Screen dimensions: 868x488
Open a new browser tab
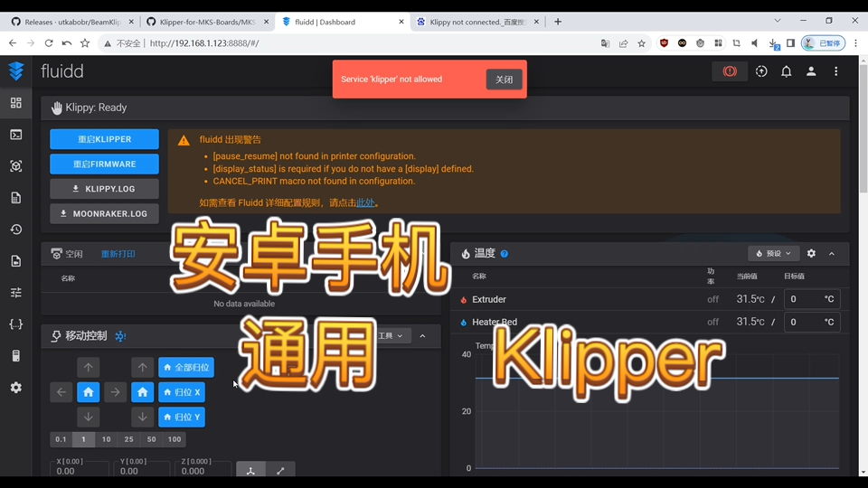click(558, 22)
